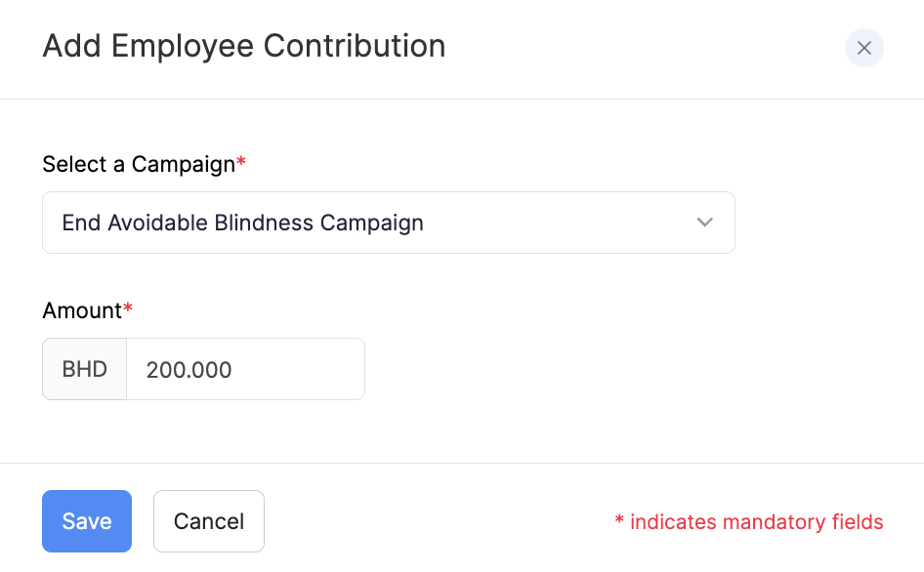Close the Add Employee Contribution dialog
The height and width of the screenshot is (572, 924).
863,48
